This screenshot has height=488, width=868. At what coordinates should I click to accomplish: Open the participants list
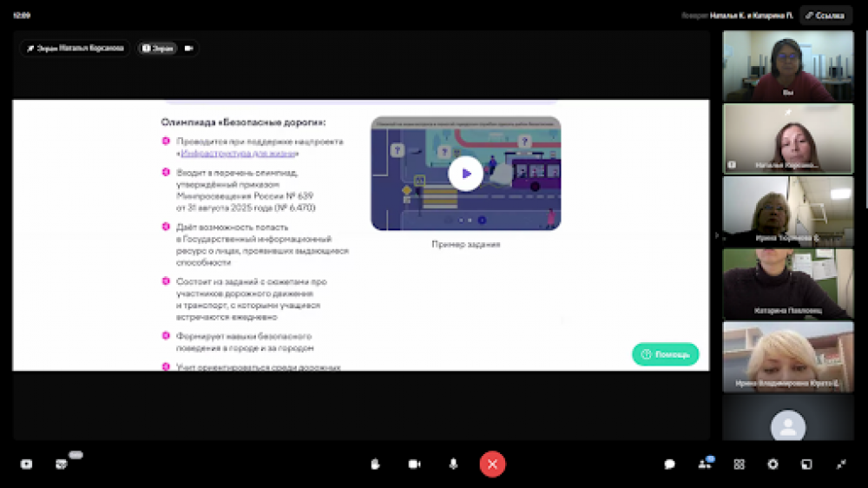click(705, 465)
